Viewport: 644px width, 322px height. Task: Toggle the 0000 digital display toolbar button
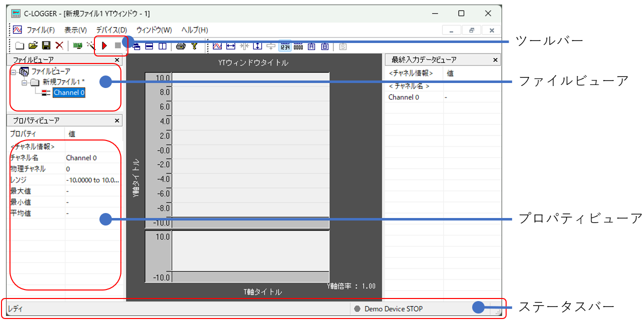tap(298, 46)
